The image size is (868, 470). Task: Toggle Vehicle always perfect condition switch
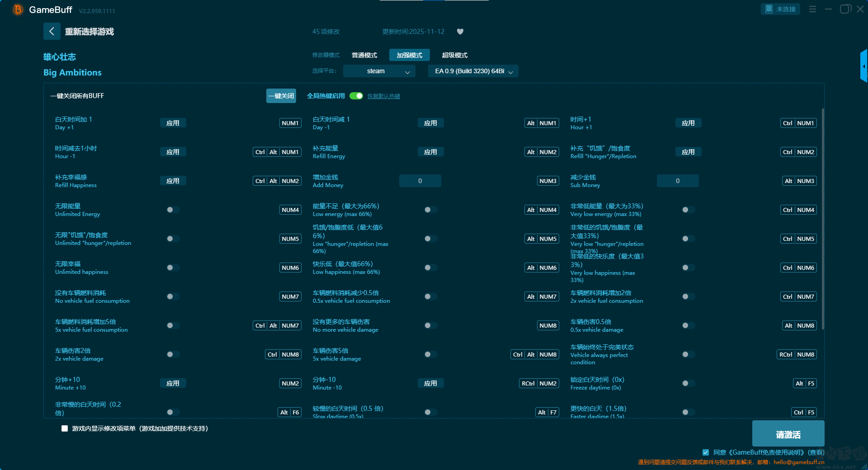point(688,354)
